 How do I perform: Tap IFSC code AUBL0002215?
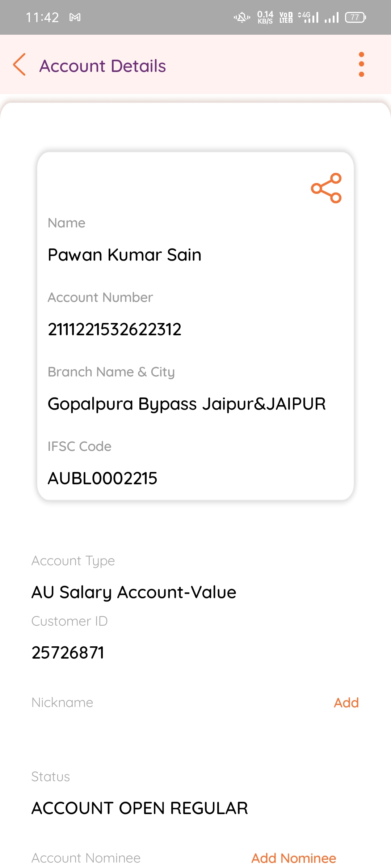coord(102,478)
